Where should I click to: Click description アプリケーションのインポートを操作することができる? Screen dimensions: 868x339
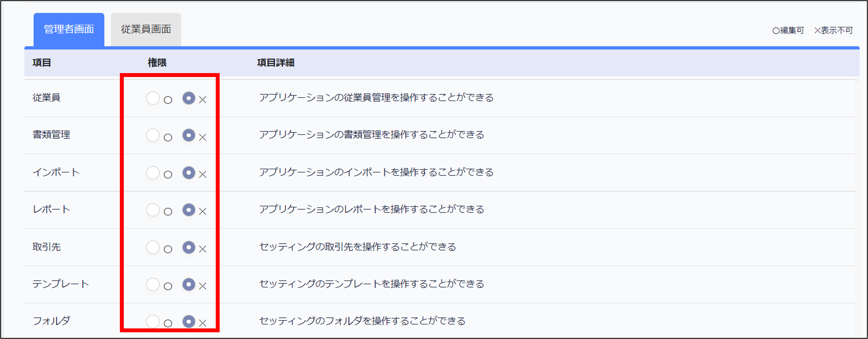[x=376, y=172]
